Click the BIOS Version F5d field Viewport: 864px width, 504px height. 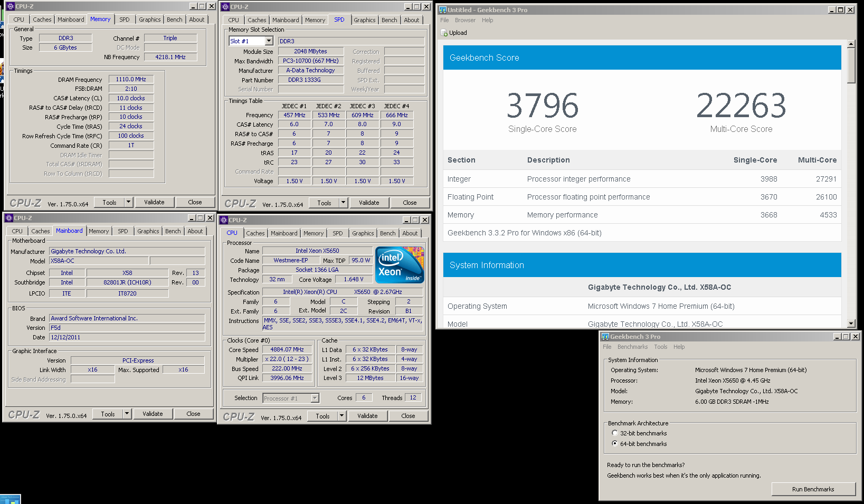(127, 328)
